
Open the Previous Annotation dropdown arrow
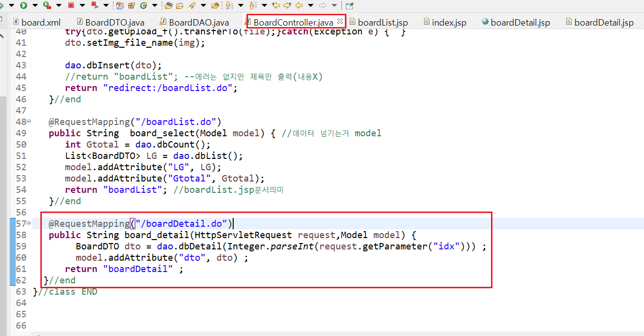pos(264,5)
